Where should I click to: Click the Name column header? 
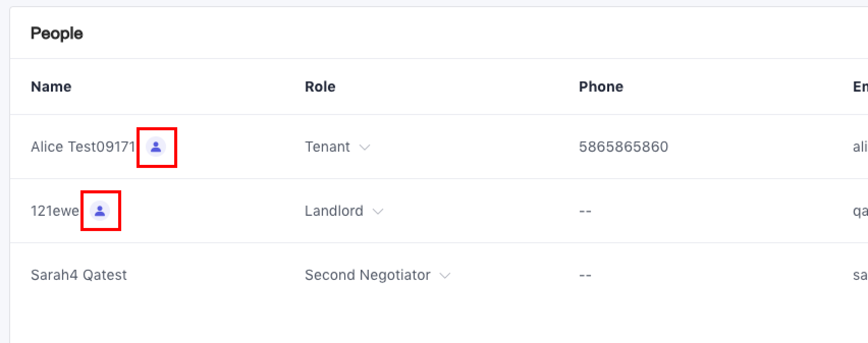[x=51, y=87]
